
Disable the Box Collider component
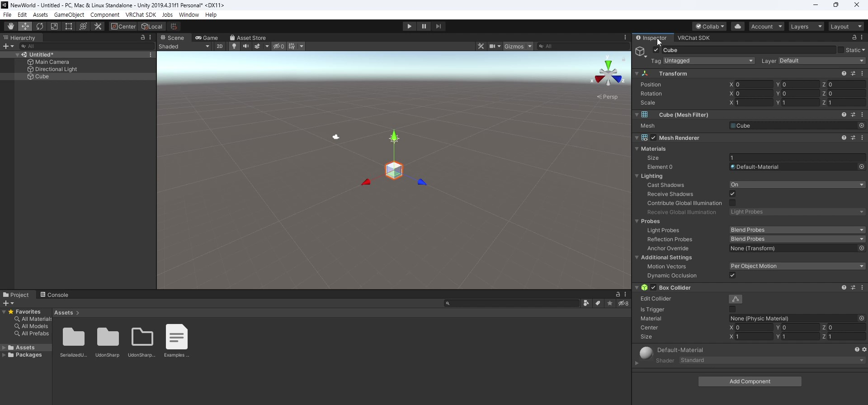click(x=653, y=287)
